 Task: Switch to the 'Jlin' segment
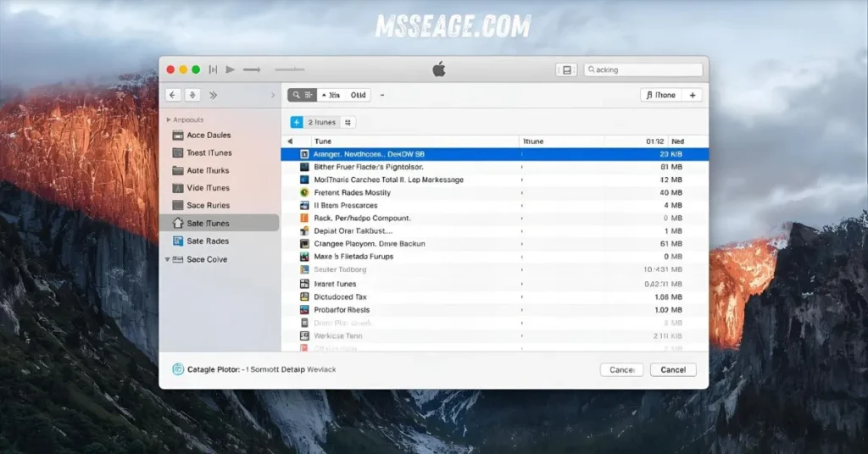click(331, 95)
